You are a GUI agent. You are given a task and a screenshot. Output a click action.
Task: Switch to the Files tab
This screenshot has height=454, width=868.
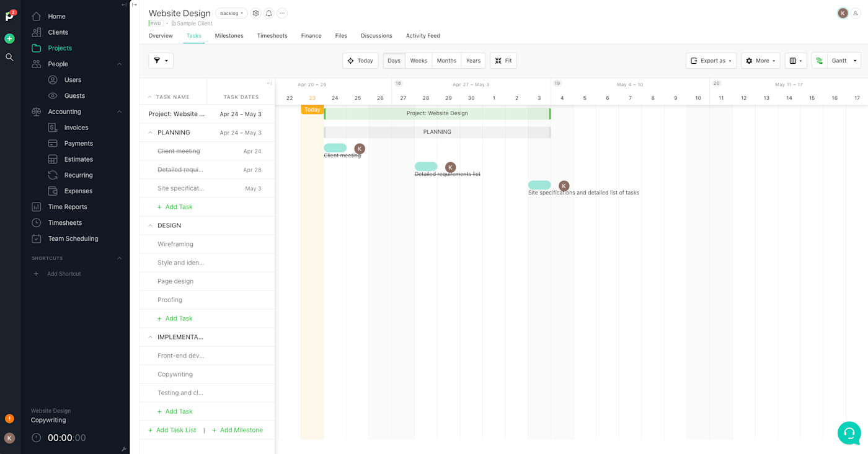[x=341, y=36]
